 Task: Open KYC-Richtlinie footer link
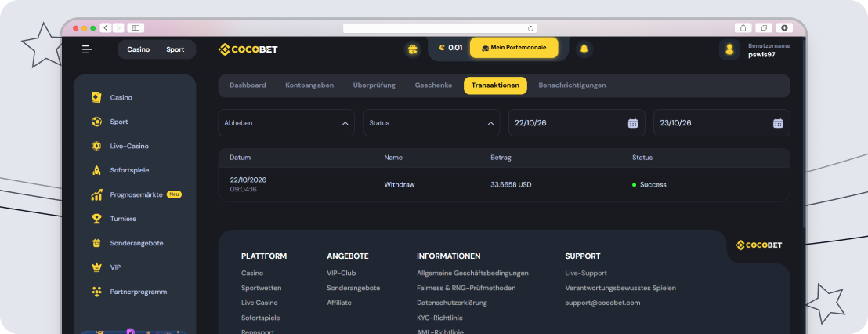439,318
